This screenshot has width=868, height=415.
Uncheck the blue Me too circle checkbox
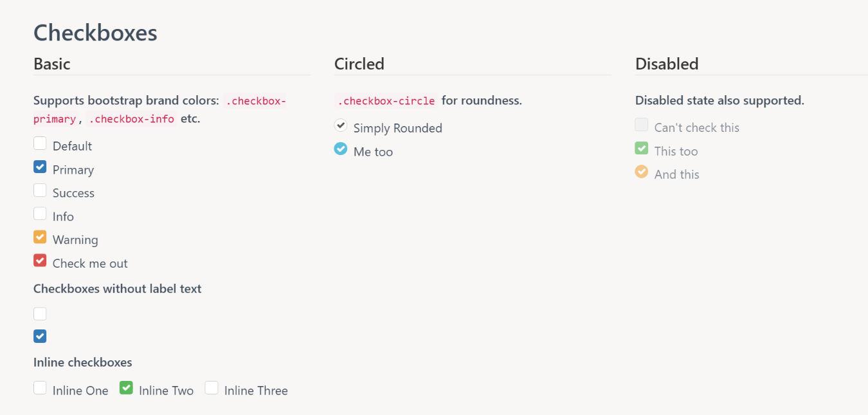pyautogui.click(x=341, y=149)
